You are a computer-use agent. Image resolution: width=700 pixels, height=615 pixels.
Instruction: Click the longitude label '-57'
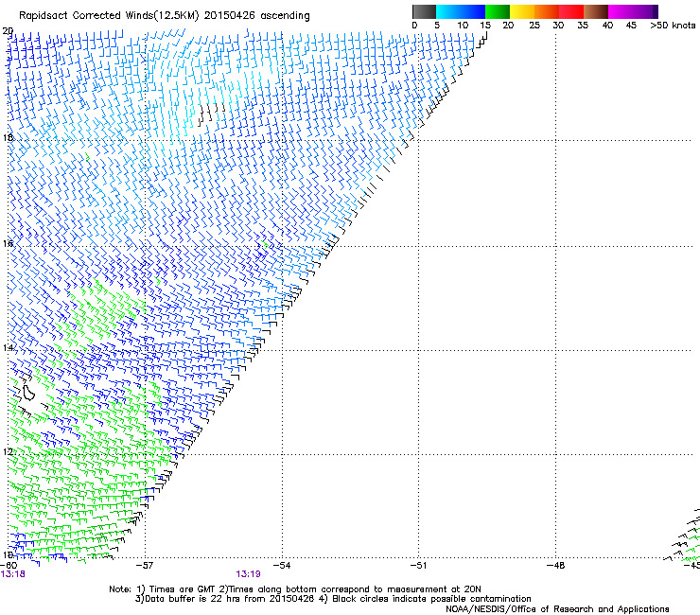145,566
